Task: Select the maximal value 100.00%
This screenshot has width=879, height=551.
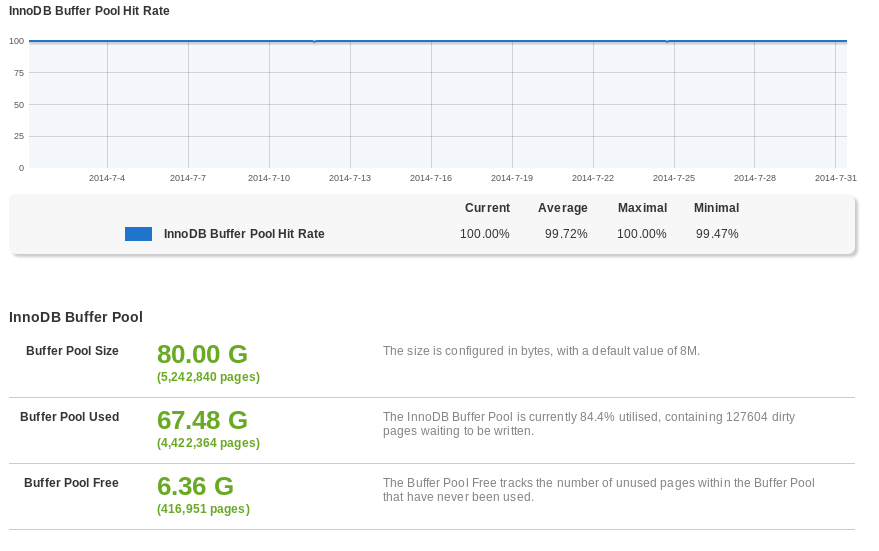Action: tap(642, 234)
